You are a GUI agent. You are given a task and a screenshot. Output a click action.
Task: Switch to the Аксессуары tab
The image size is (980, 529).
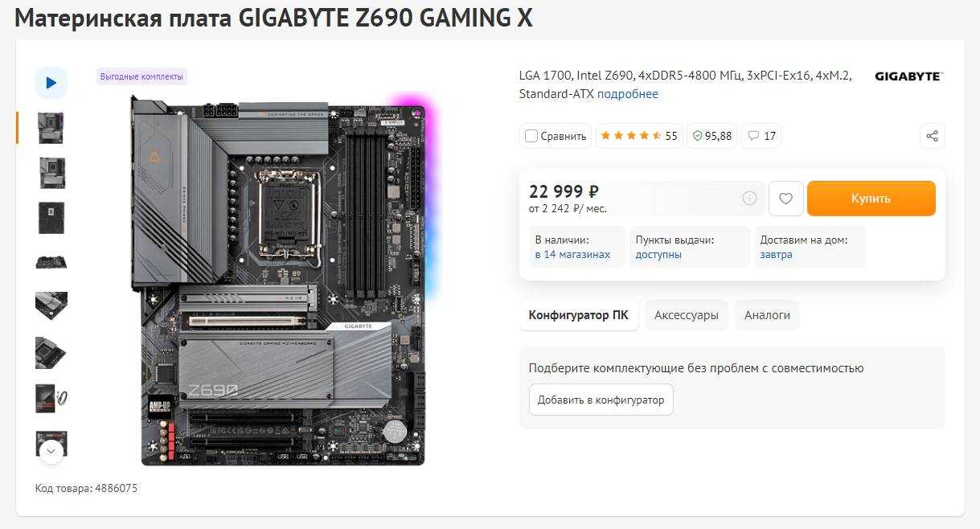pos(687,315)
